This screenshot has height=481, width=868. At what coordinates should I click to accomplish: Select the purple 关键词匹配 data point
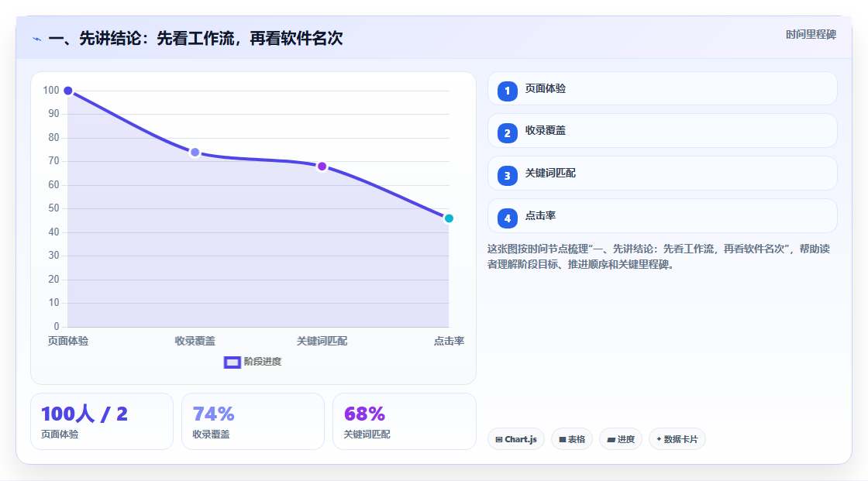click(x=322, y=166)
